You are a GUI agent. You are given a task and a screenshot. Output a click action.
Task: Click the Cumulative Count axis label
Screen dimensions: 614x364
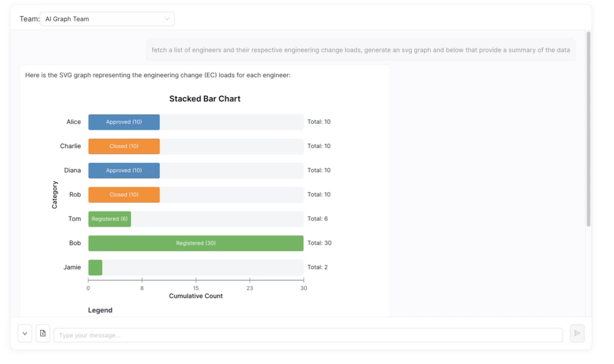pos(196,296)
